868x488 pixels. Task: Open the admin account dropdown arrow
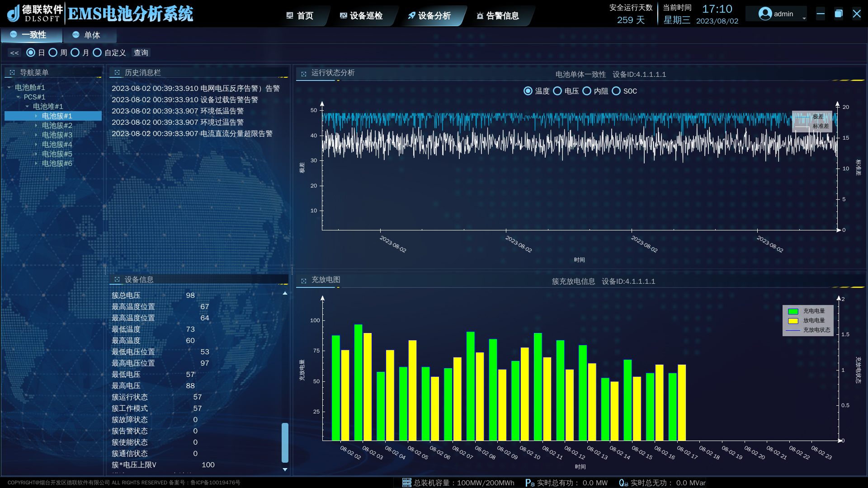click(804, 19)
